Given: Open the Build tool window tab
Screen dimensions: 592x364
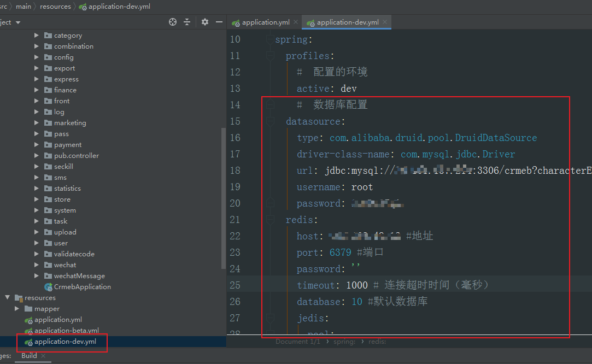Looking at the screenshot, I should [x=29, y=356].
